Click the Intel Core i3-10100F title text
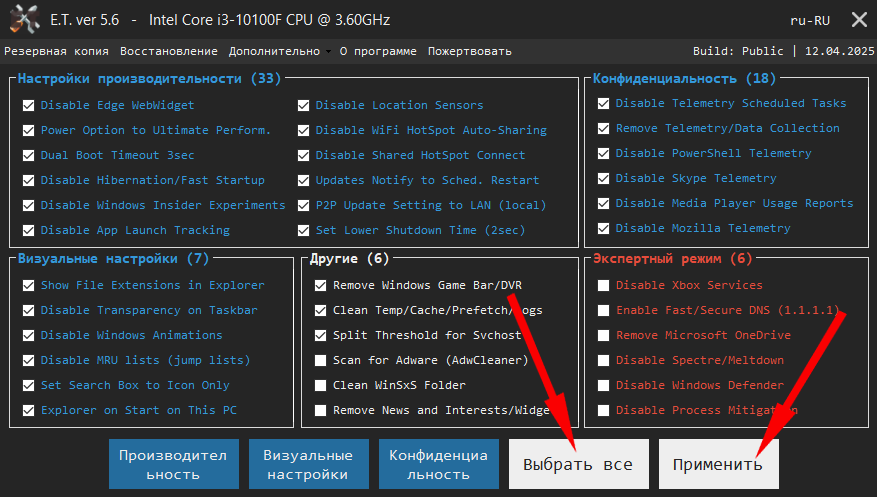Image resolution: width=877 pixels, height=497 pixels. pos(270,20)
